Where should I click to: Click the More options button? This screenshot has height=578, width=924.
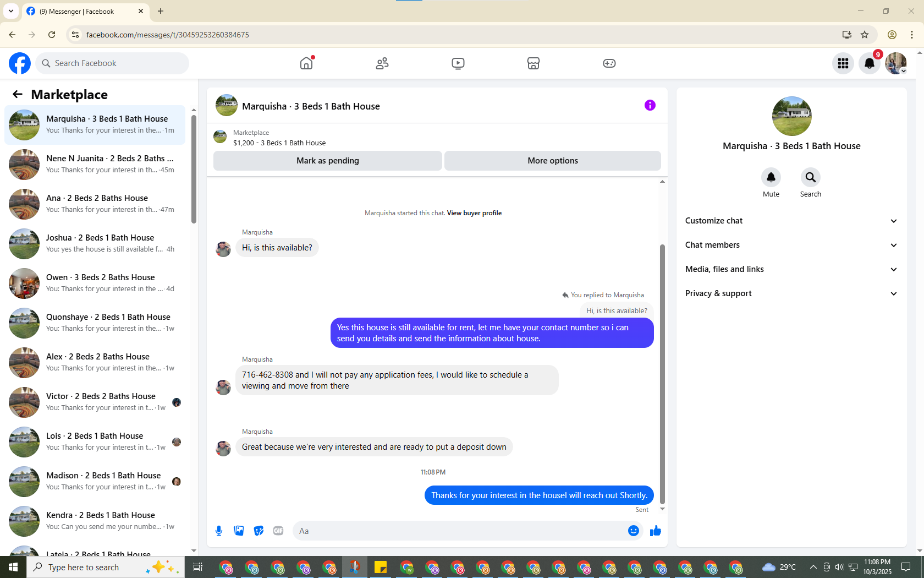click(553, 161)
